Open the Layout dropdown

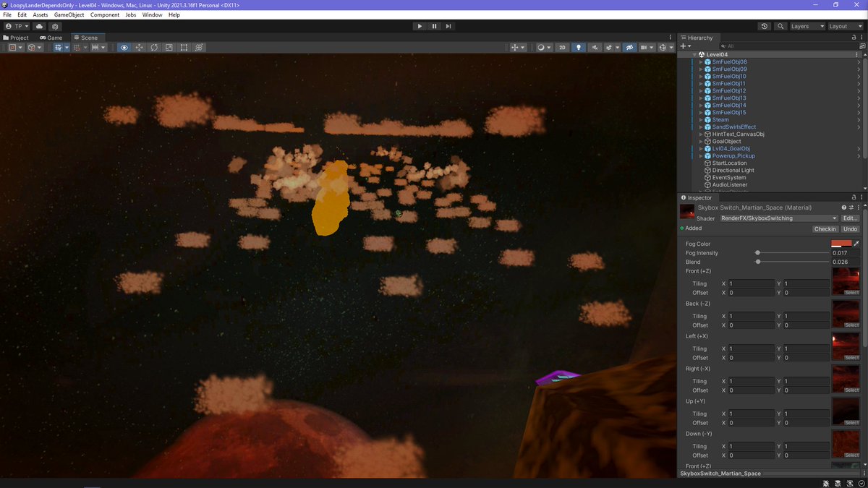(x=846, y=26)
